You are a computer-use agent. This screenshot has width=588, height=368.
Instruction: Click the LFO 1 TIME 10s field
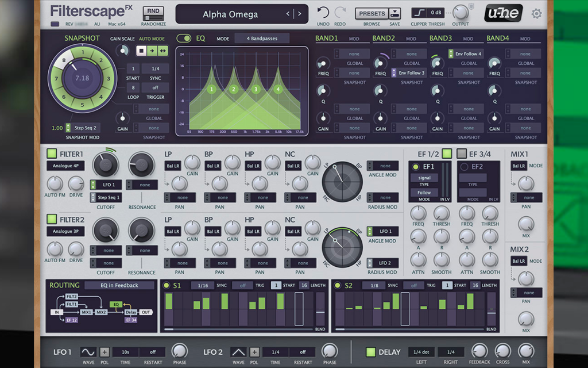[125, 352]
